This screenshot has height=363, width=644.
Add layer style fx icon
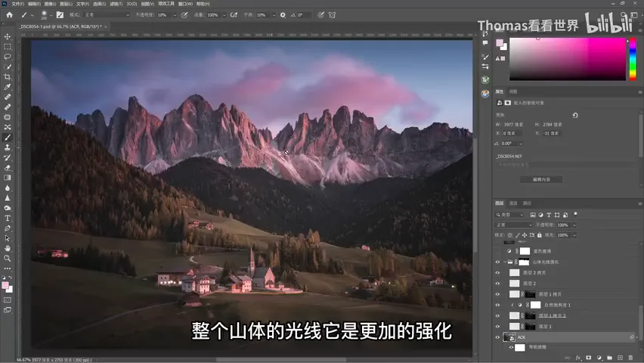pyautogui.click(x=578, y=358)
